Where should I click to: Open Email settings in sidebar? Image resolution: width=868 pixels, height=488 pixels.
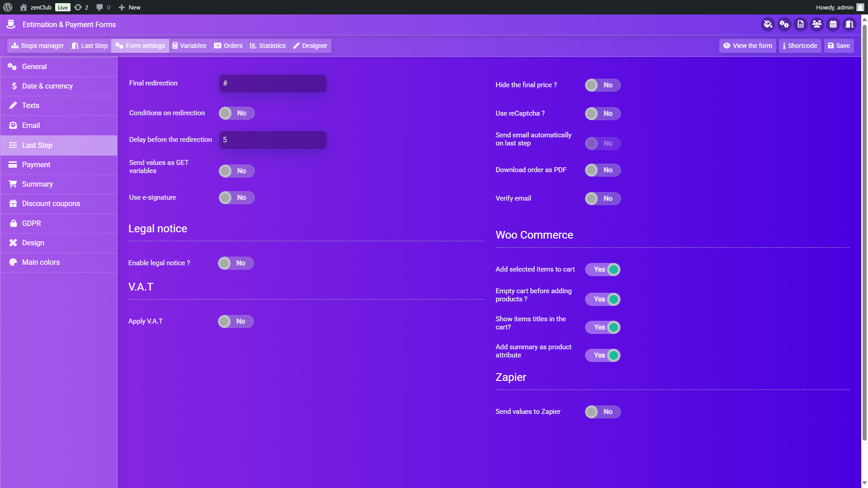(x=59, y=126)
